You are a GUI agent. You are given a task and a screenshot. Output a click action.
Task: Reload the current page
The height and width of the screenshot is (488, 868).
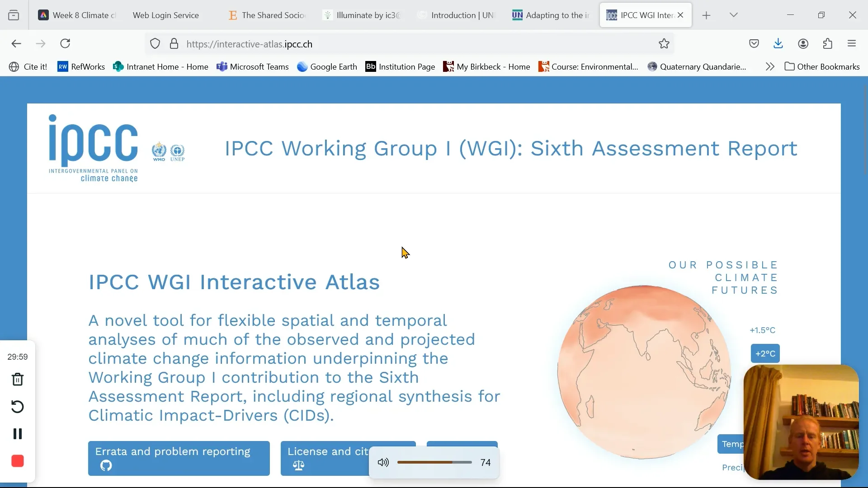65,43
